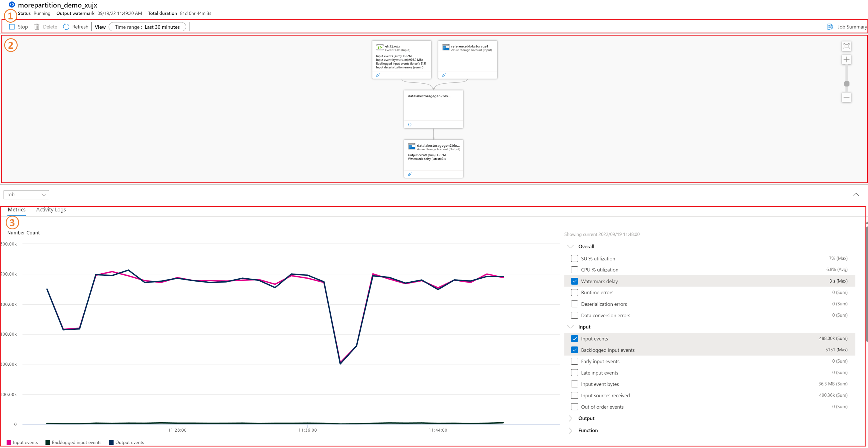Viewport: 868px width, 448px height.
Task: Collapse the Overall metrics section
Action: [x=570, y=246]
